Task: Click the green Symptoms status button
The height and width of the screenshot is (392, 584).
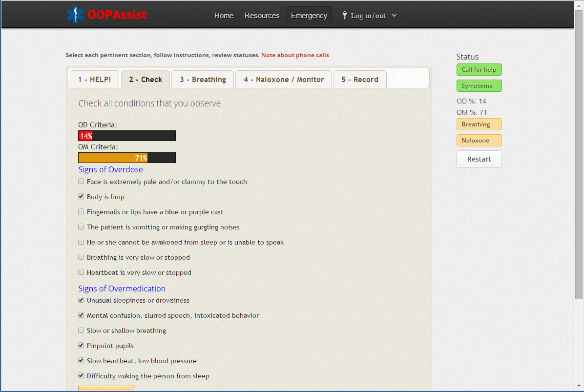Action: tap(479, 85)
